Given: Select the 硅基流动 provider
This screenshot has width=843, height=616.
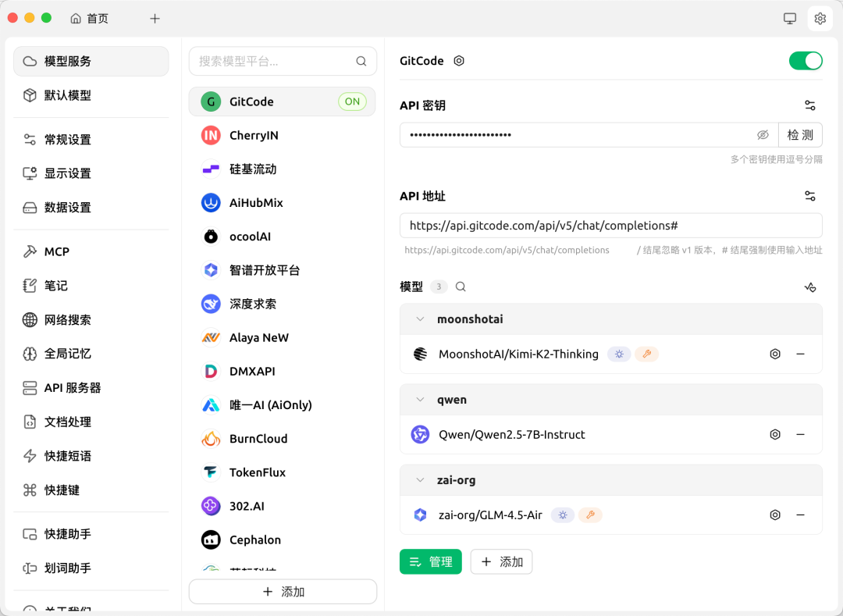Looking at the screenshot, I should point(283,169).
